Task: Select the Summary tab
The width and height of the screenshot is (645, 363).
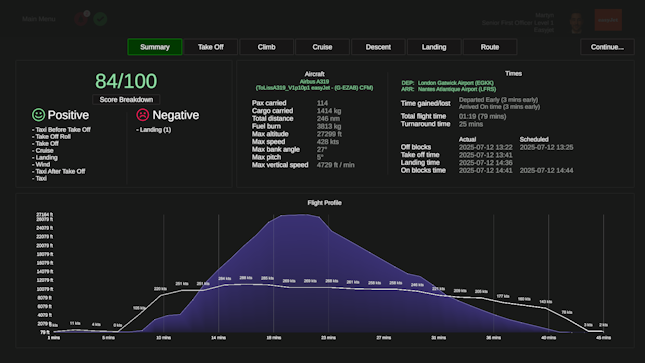Action: point(155,47)
